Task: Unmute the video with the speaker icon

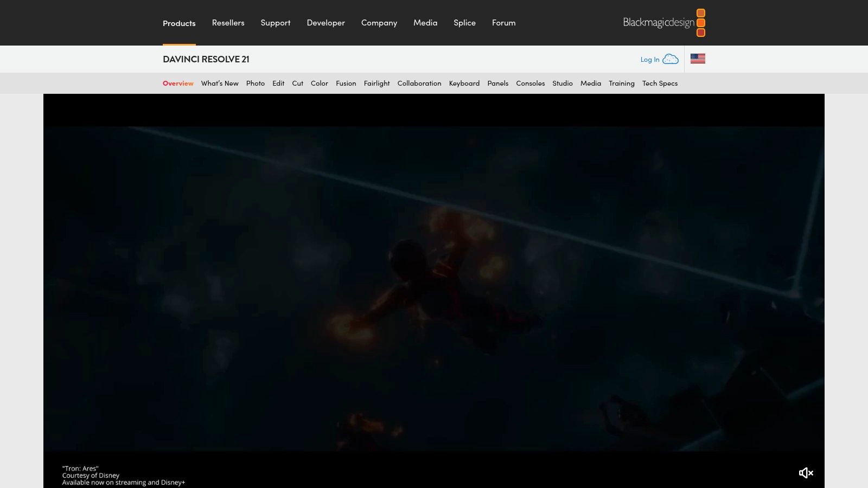Action: (806, 473)
